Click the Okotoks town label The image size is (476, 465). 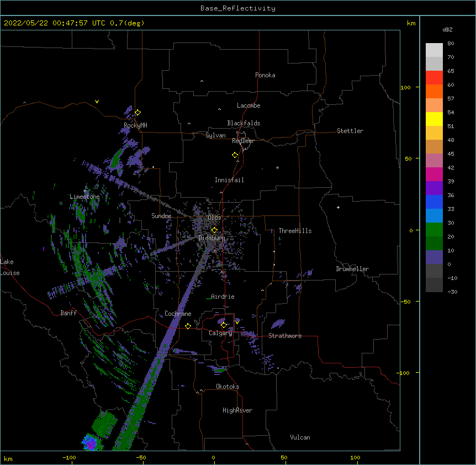(228, 387)
